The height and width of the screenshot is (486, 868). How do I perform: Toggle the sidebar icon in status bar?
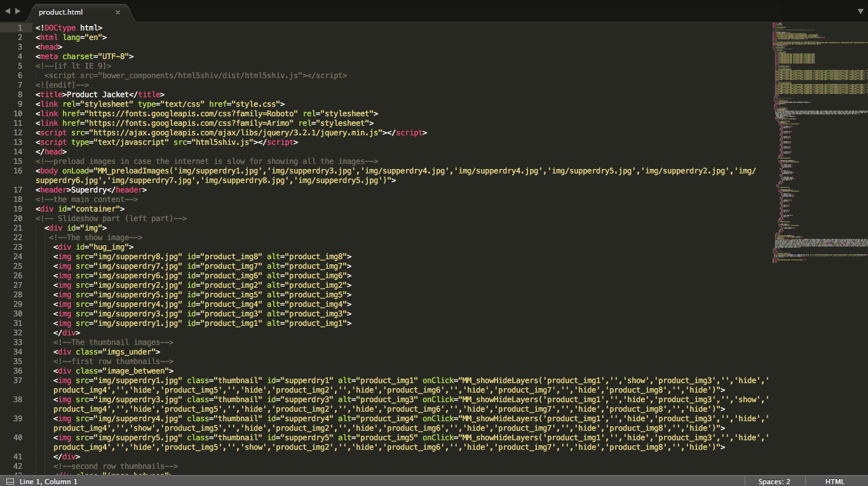coord(10,482)
